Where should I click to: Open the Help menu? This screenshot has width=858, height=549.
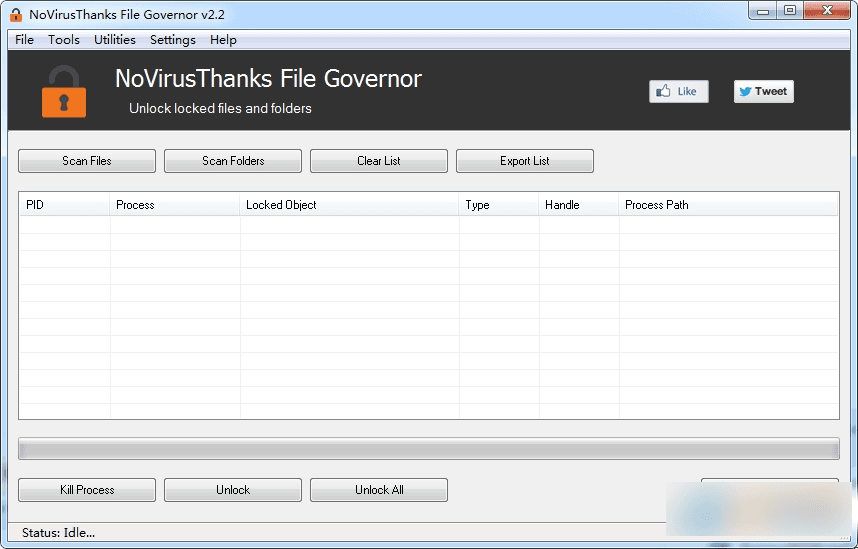223,40
